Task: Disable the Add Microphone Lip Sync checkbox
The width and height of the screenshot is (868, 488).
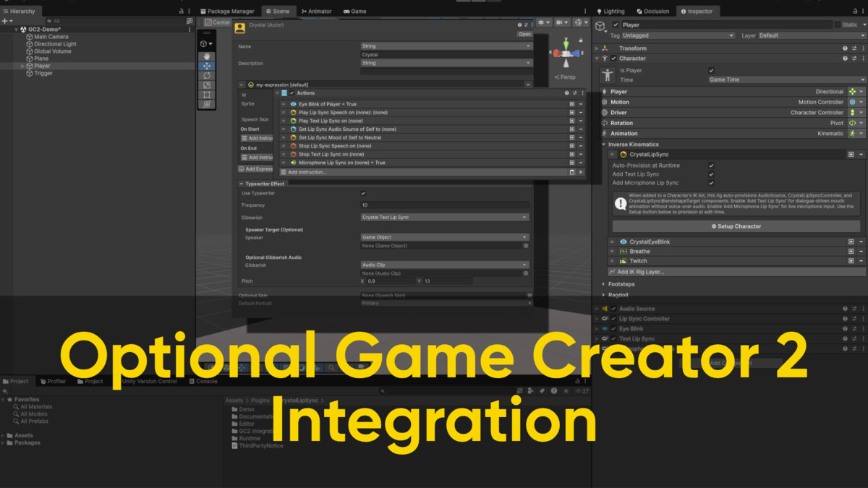Action: (x=711, y=183)
